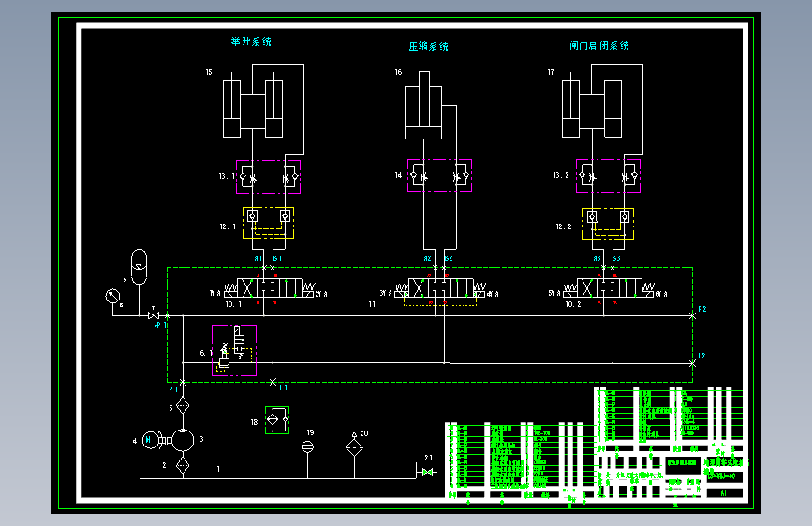Click the 压缩系统 title text
The height and width of the screenshot is (526, 812).
coord(428,47)
